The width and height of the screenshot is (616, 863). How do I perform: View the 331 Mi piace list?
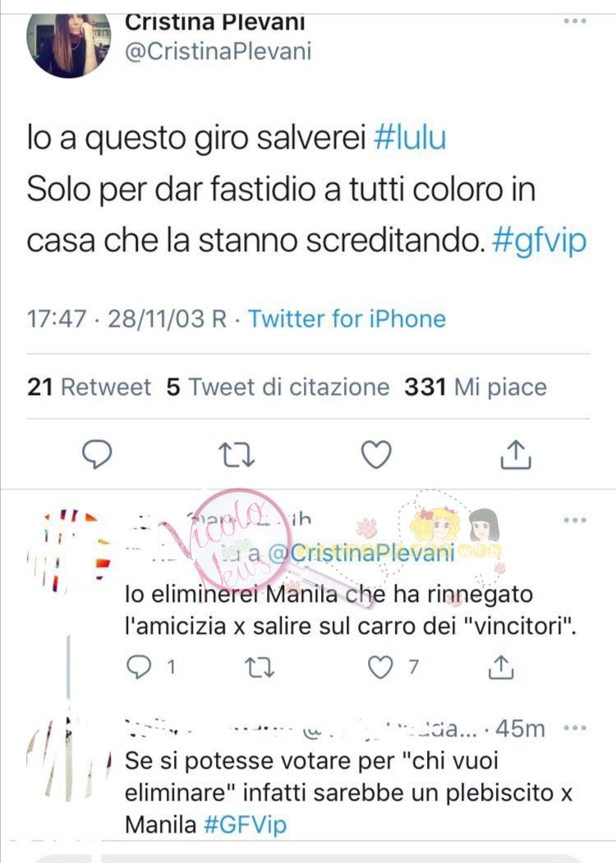click(x=476, y=387)
